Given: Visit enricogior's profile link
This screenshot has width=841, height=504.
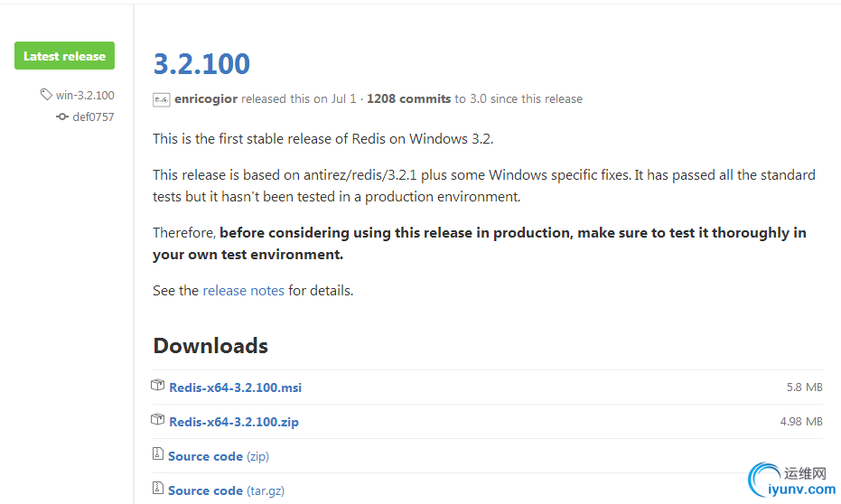Looking at the screenshot, I should tap(206, 99).
